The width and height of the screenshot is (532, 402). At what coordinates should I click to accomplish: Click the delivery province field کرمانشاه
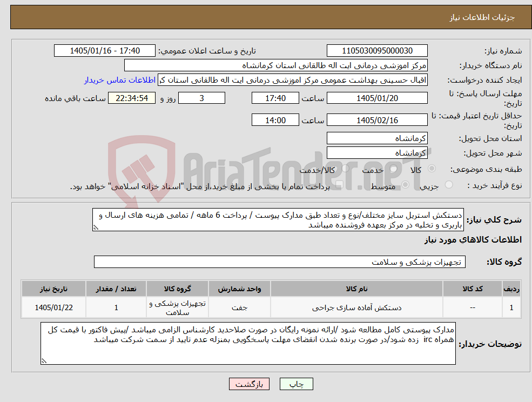[377, 138]
